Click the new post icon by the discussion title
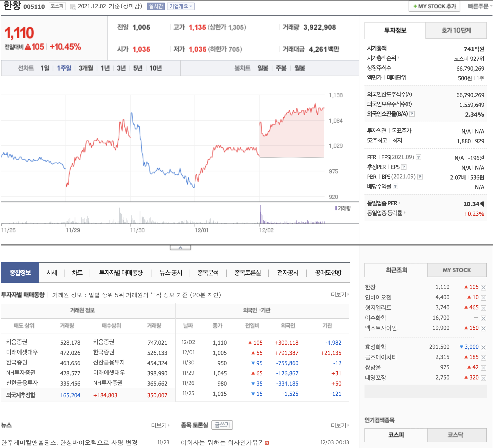The width and height of the screenshot is (493, 448). coord(267,443)
